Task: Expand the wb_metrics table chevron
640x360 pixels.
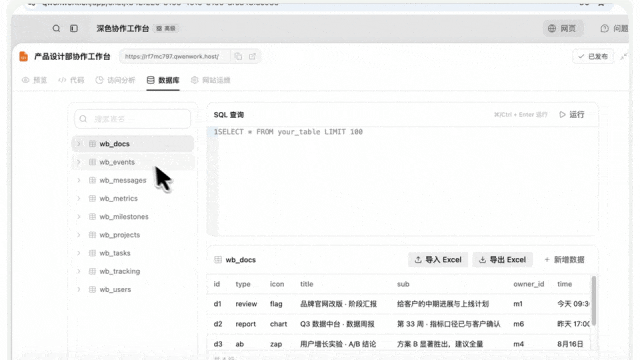Action: tap(79, 198)
